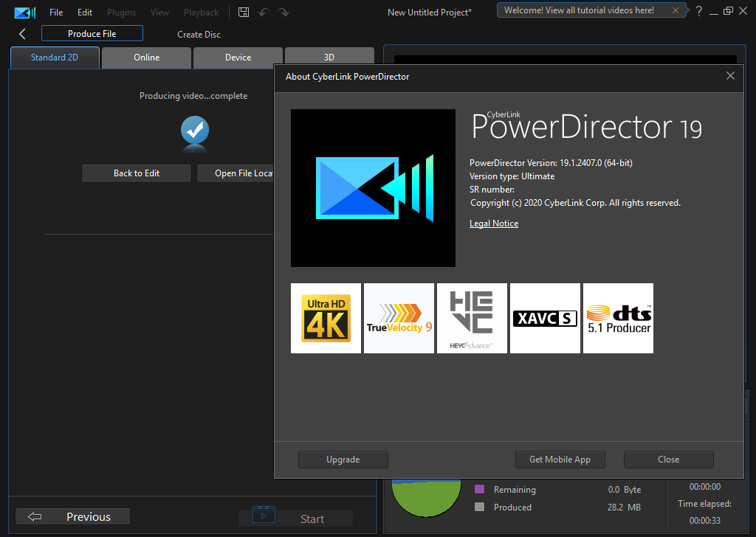Open help via the question mark icon
Viewport: 756px width, 537px height.
tap(698, 12)
